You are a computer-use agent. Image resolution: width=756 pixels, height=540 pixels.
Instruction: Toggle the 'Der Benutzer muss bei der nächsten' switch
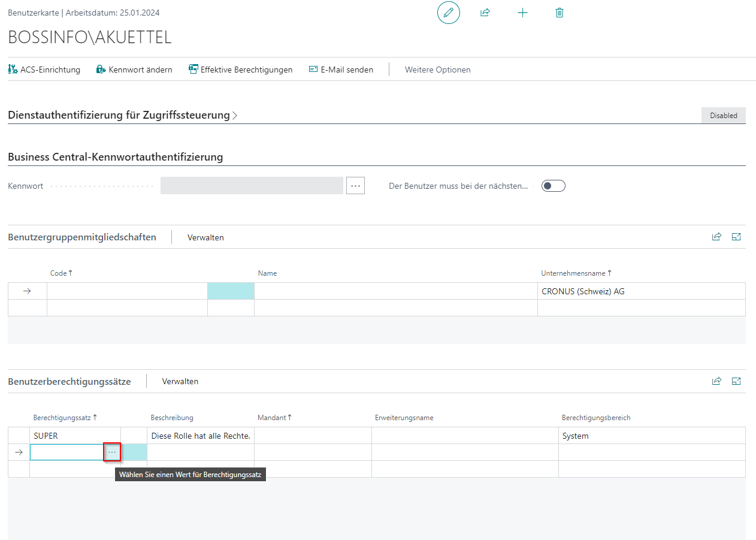click(553, 186)
